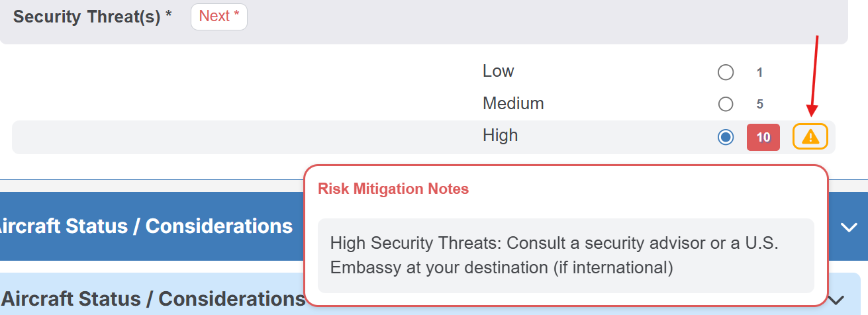Click the orange warning triangle icon
The width and height of the screenshot is (868, 315).
click(810, 137)
